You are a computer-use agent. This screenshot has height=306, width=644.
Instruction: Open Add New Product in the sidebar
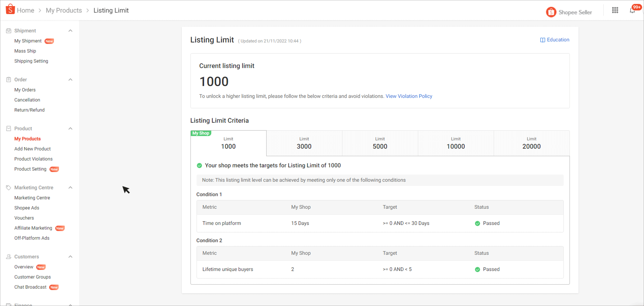pyautogui.click(x=32, y=148)
